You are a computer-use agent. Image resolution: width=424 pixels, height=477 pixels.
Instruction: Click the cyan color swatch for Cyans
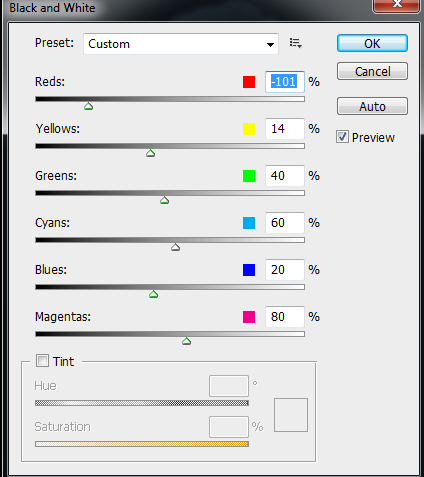pos(249,223)
